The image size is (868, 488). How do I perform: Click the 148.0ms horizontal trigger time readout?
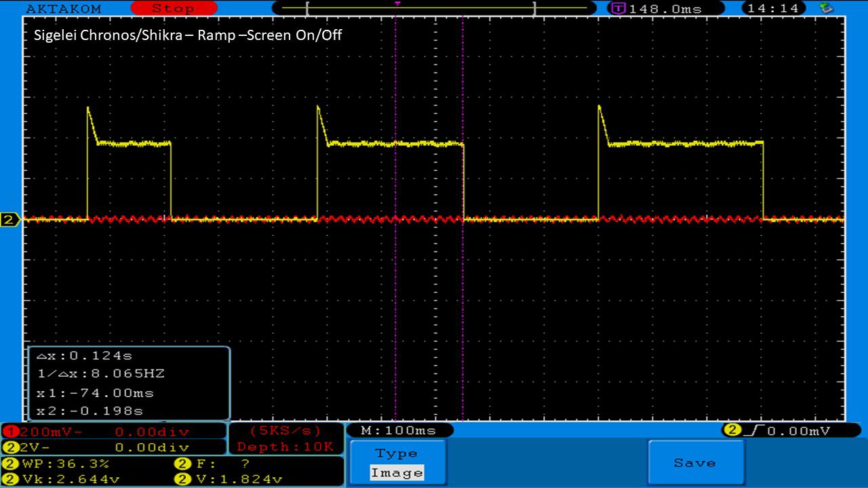click(x=665, y=8)
